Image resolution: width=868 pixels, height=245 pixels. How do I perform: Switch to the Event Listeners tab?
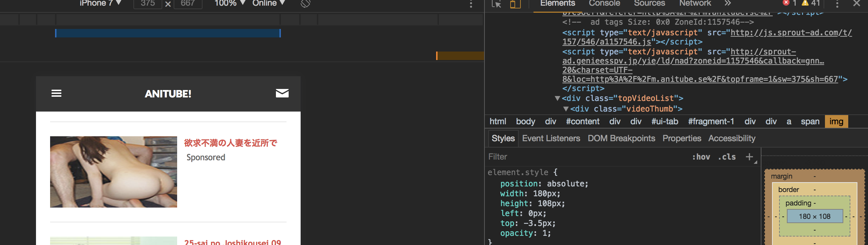point(551,138)
